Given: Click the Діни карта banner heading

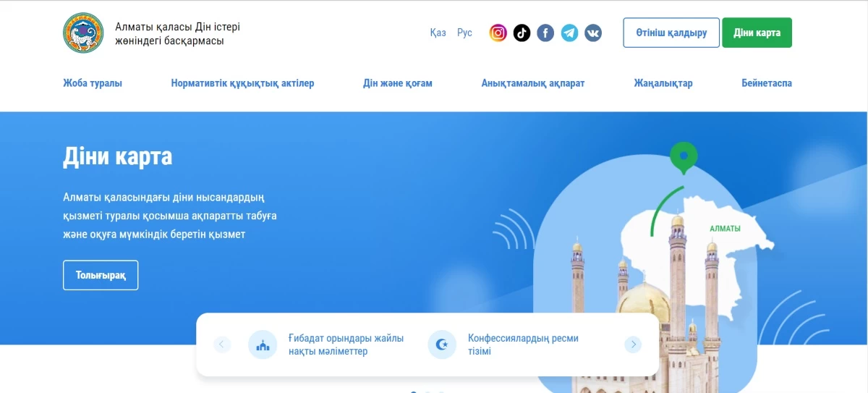Looking at the screenshot, I should 118,156.
